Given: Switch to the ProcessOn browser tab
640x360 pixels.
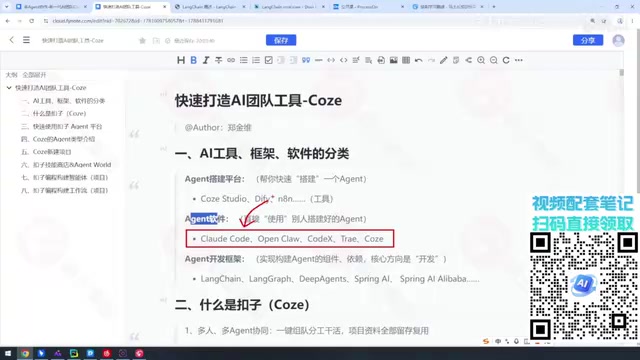Looking at the screenshot, I should pos(369,7).
